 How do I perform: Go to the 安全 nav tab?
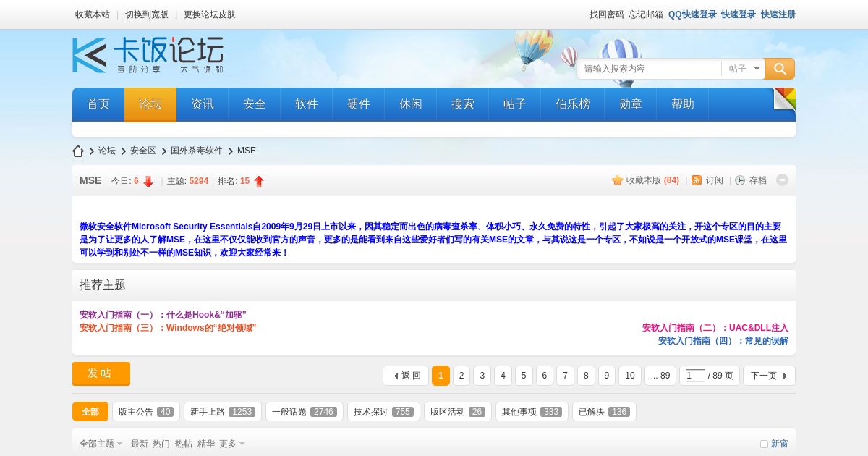pos(255,104)
